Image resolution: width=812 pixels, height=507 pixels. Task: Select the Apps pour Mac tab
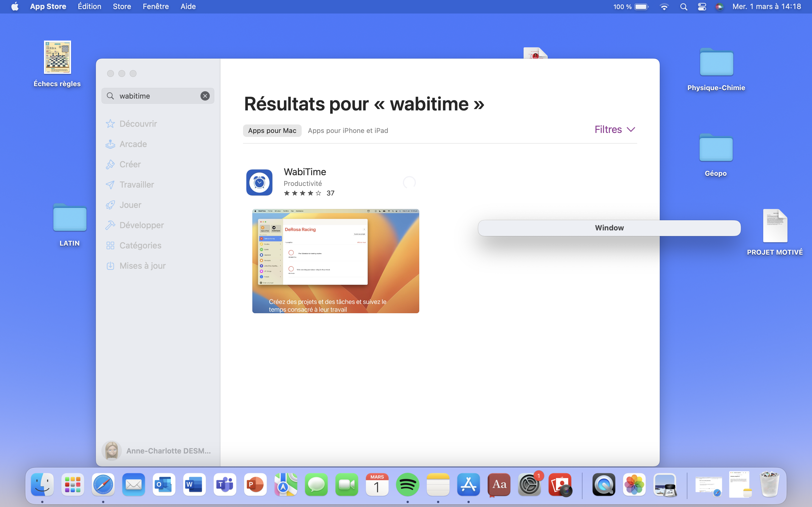click(x=272, y=131)
